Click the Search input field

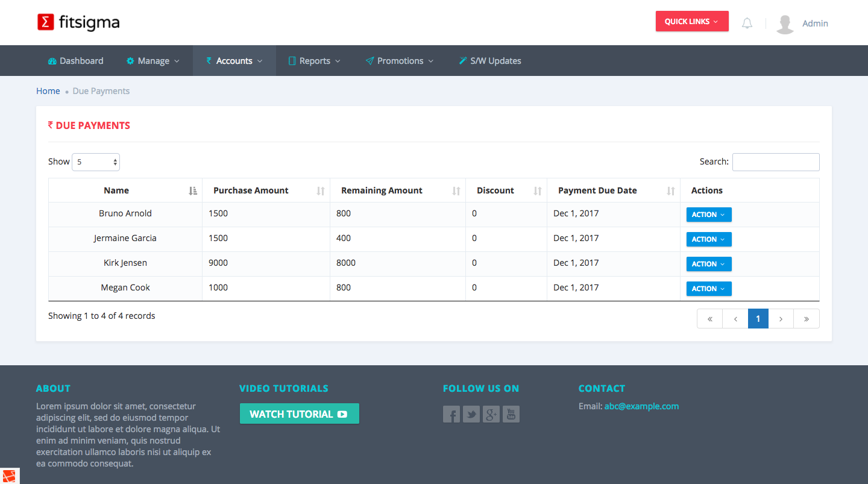[775, 162]
